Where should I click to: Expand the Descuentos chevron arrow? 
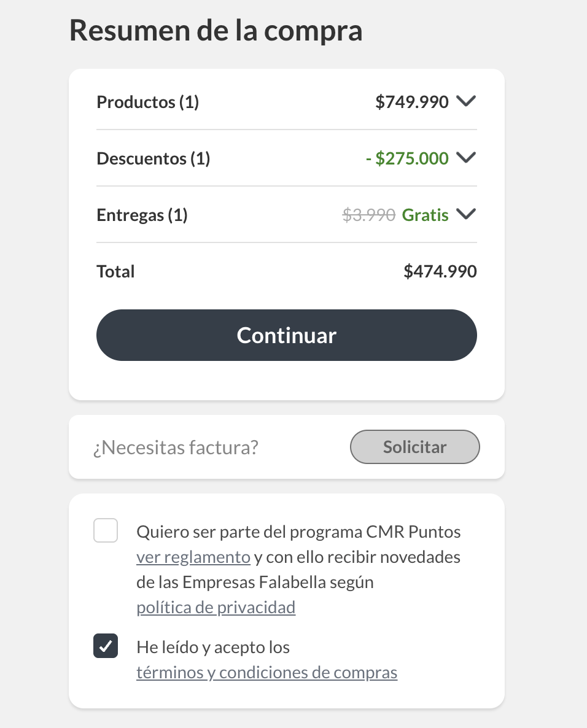(x=466, y=158)
